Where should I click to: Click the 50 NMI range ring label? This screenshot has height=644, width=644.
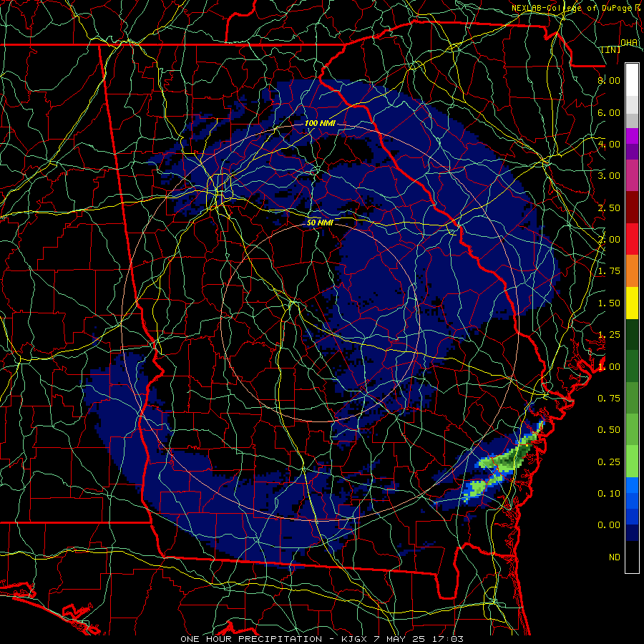coord(320,223)
